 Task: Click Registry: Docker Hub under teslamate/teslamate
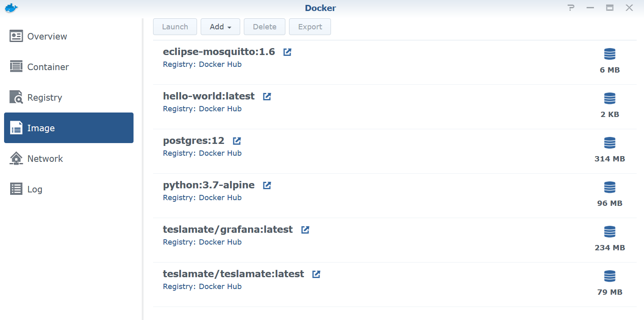click(202, 287)
